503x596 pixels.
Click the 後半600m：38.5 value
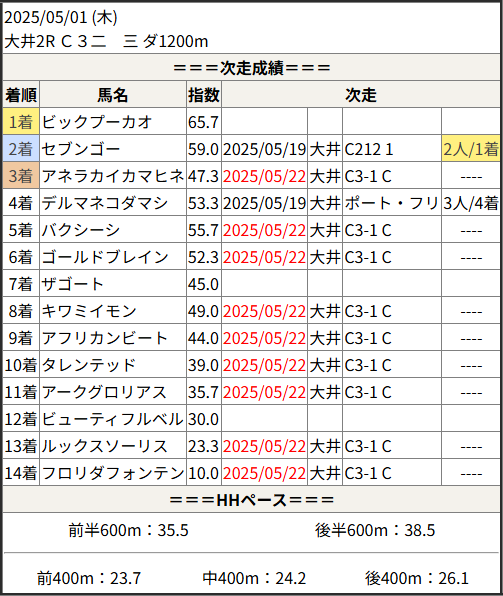(375, 530)
